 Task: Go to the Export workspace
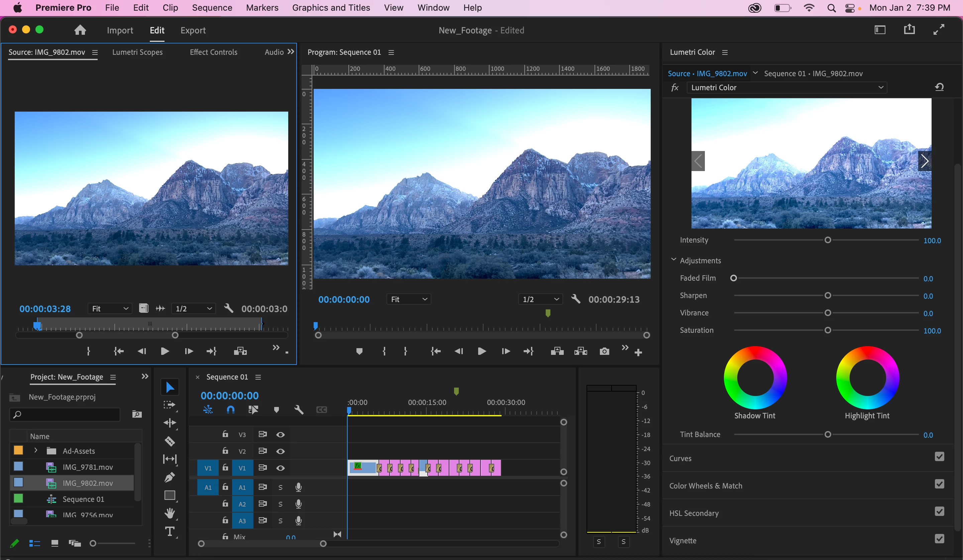pyautogui.click(x=193, y=30)
